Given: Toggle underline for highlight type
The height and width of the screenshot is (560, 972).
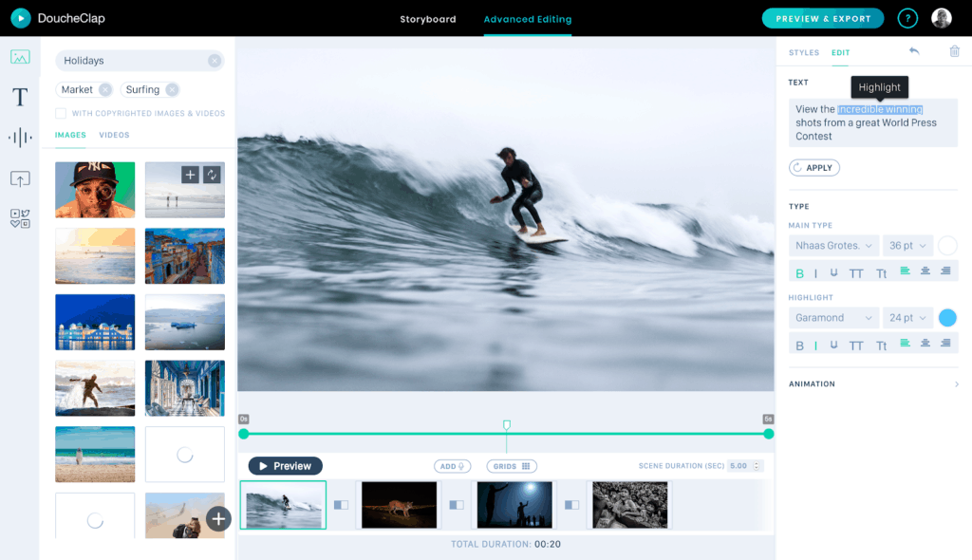Looking at the screenshot, I should [x=833, y=345].
